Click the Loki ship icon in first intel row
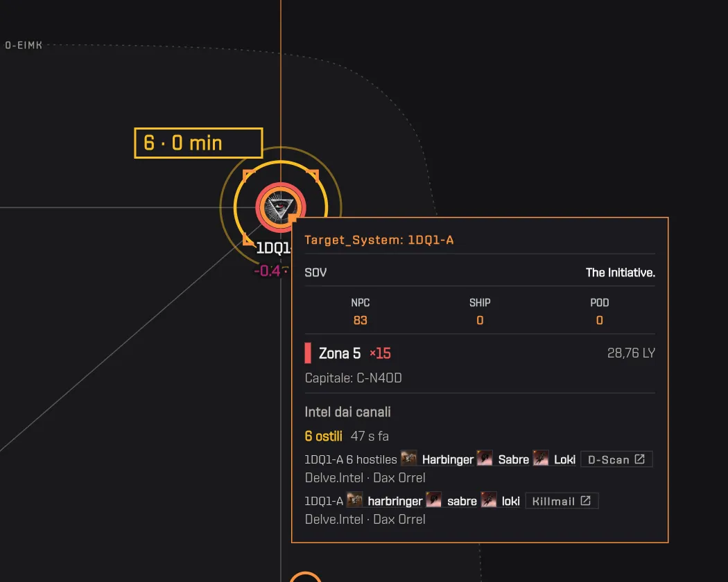This screenshot has width=728, height=582. [x=540, y=459]
